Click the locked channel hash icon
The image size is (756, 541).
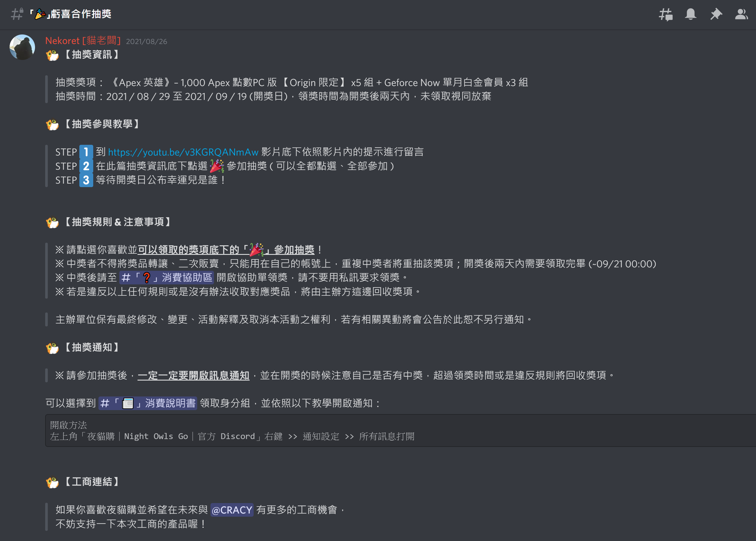[17, 14]
